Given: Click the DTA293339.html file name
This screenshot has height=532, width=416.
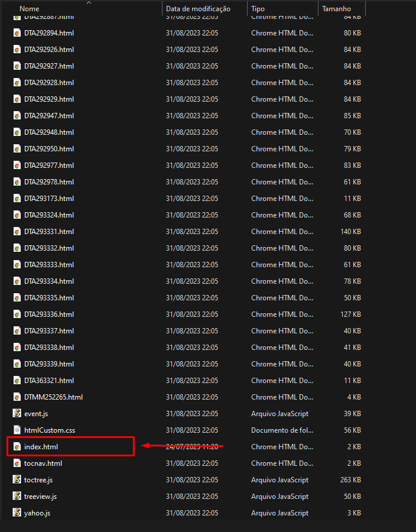Looking at the screenshot, I should coord(49,364).
